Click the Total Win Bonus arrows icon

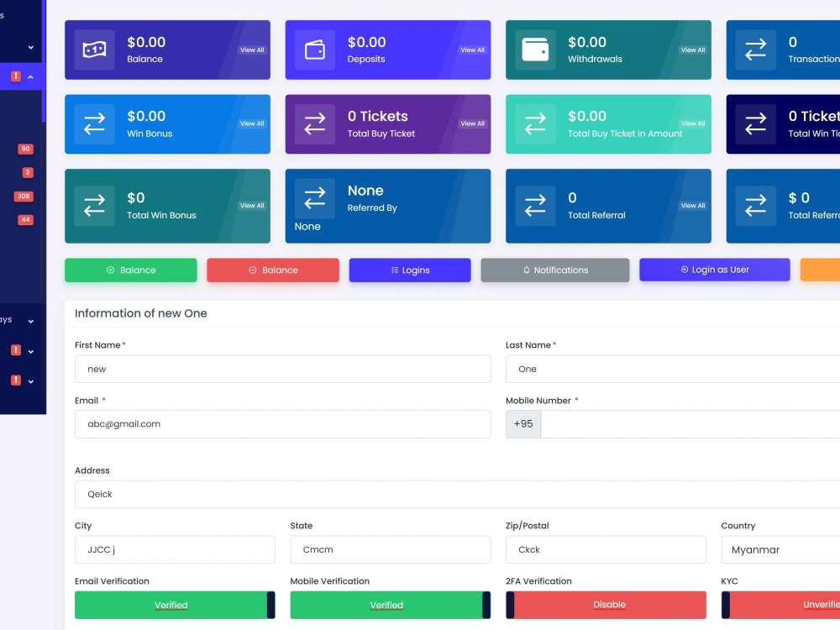pos(94,206)
